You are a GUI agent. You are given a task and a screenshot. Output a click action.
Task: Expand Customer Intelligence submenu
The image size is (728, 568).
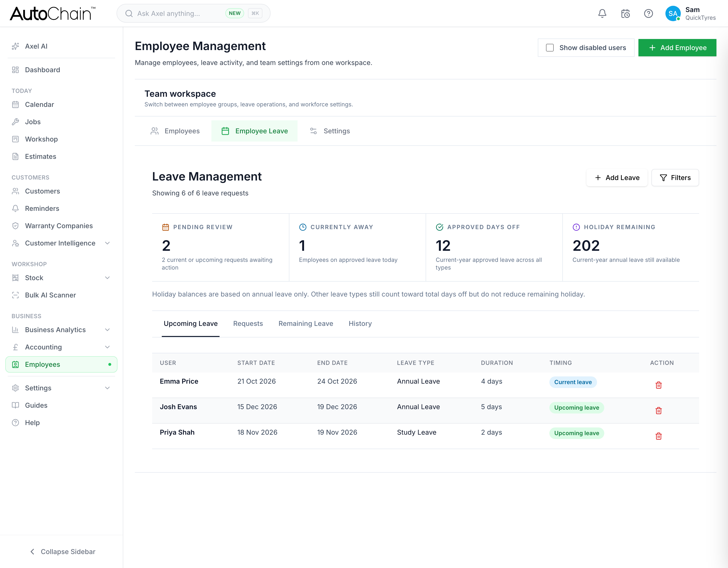[x=107, y=243]
